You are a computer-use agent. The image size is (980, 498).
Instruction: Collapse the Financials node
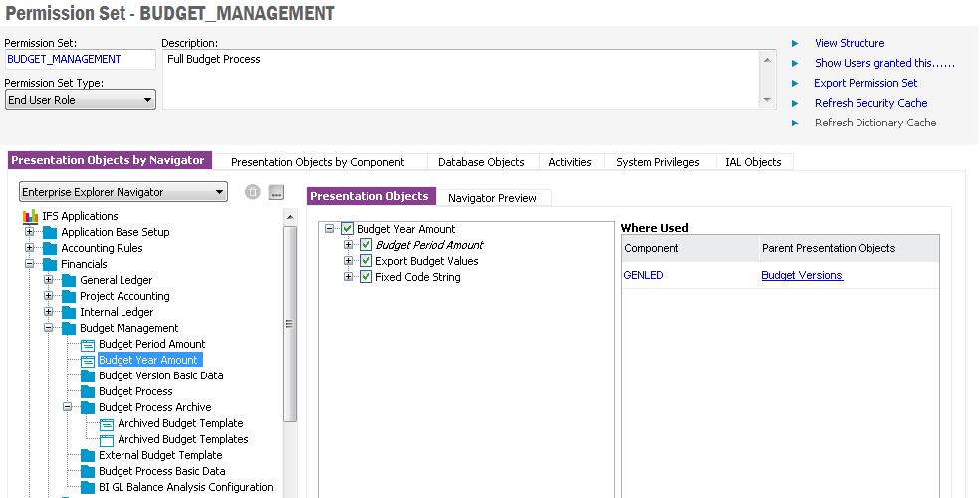point(29,264)
